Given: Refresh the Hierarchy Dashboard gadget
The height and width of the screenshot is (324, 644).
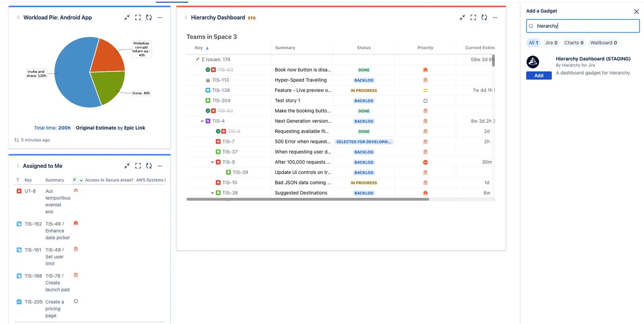Looking at the screenshot, I should tap(484, 17).
